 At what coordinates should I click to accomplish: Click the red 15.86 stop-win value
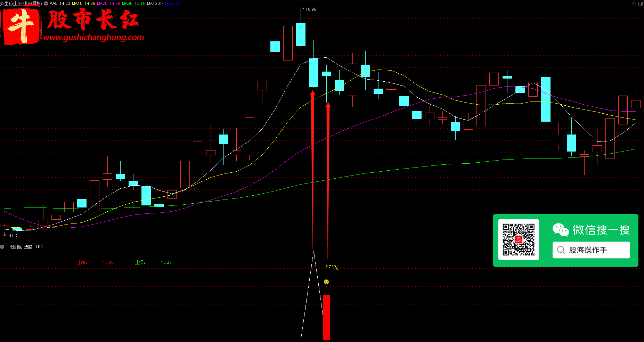coord(108,262)
